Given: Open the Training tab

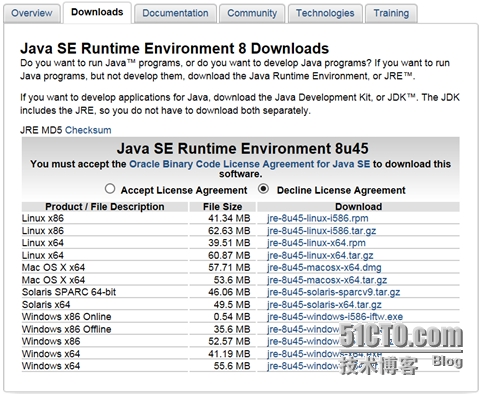Looking at the screenshot, I should [x=391, y=13].
